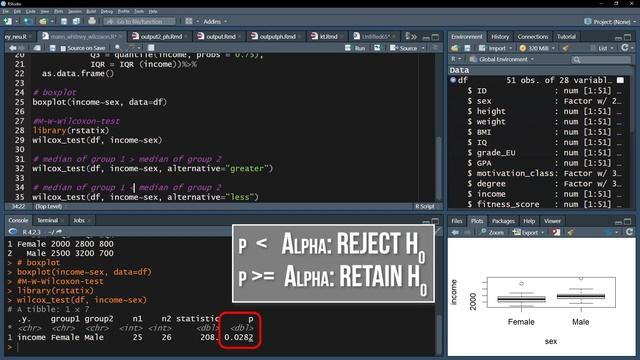Maximize the Environment pane
The width and height of the screenshot is (640, 360).
coord(628,37)
